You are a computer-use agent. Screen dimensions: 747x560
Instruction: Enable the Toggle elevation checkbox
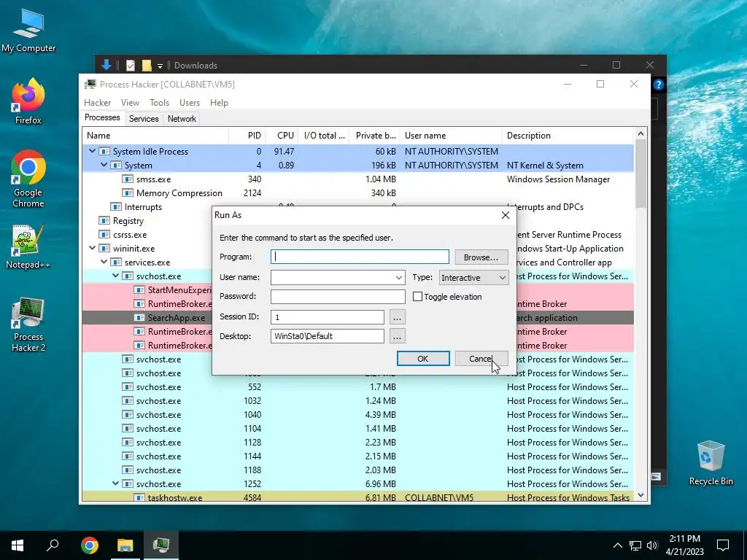point(418,297)
